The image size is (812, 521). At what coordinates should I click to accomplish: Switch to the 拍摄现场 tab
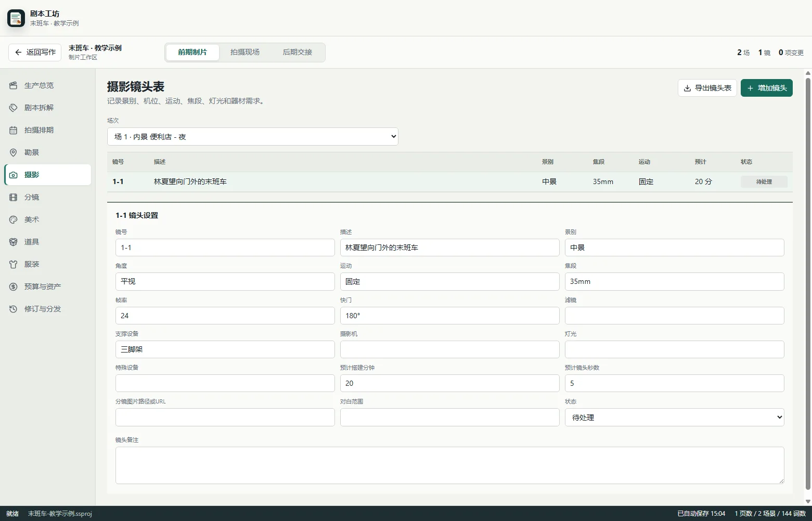click(x=245, y=52)
